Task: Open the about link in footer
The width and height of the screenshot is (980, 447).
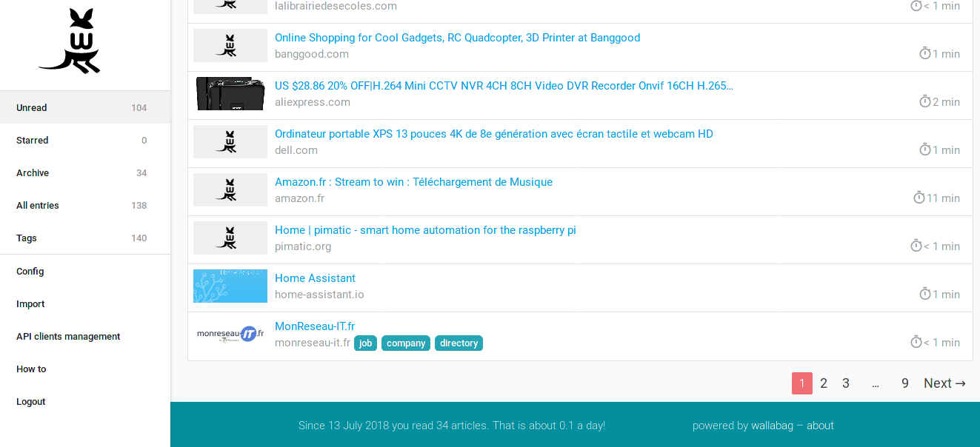Action: pos(820,426)
